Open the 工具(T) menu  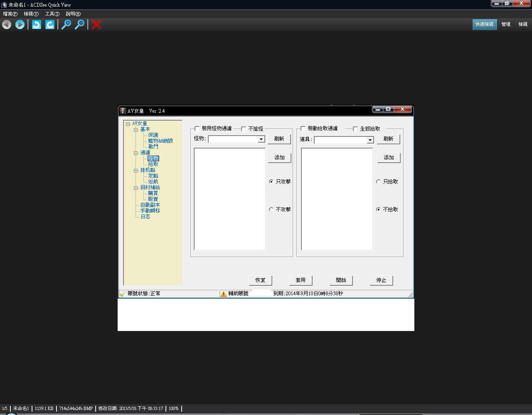tap(52, 14)
